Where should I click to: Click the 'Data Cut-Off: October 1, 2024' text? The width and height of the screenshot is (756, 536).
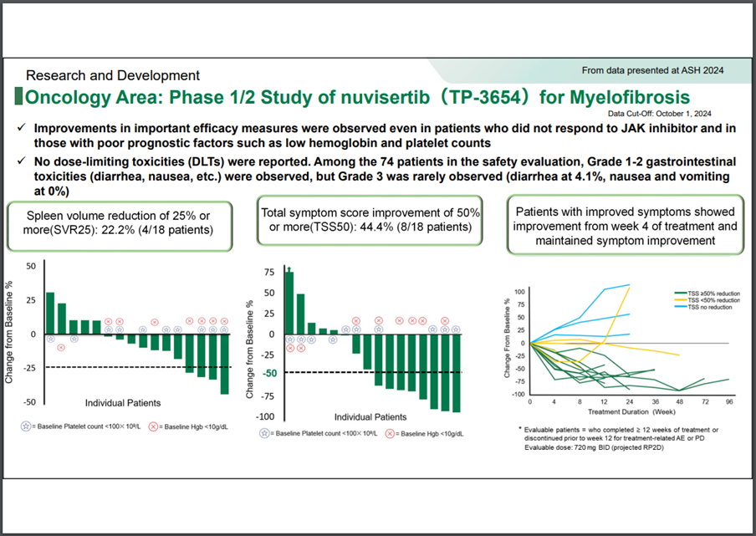672,112
